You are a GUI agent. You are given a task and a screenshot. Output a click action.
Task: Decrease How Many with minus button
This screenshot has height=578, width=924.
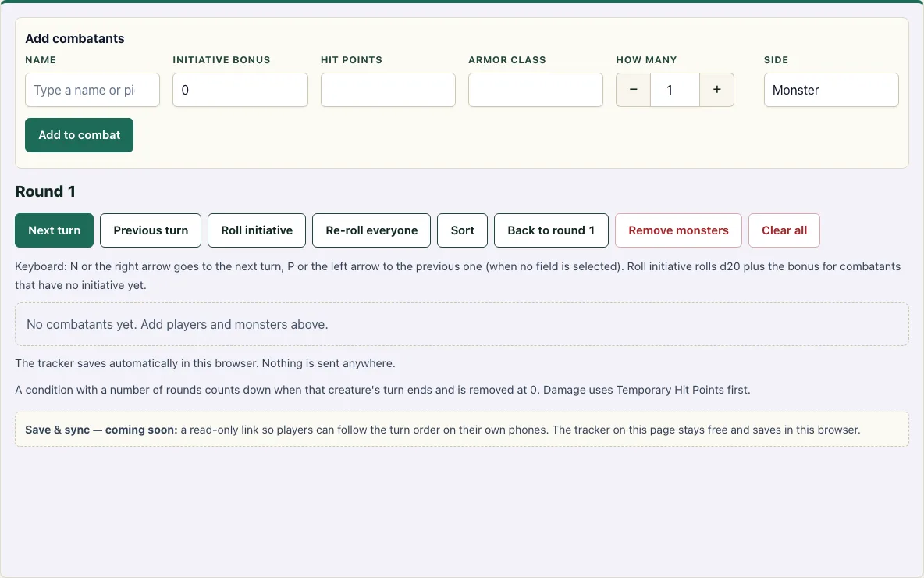(634, 90)
